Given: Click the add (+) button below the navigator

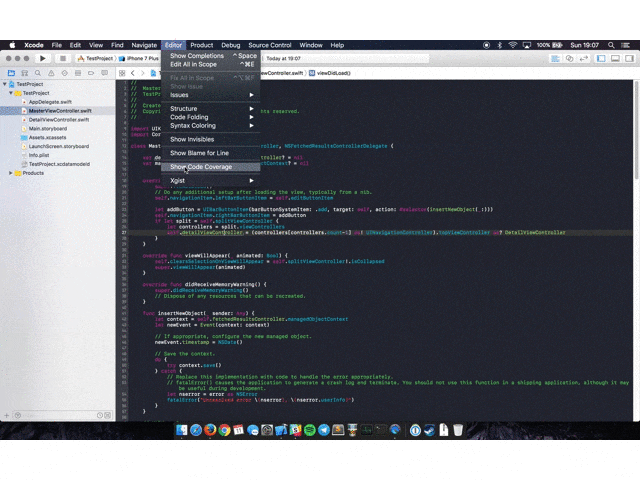Looking at the screenshot, I should (x=7, y=416).
